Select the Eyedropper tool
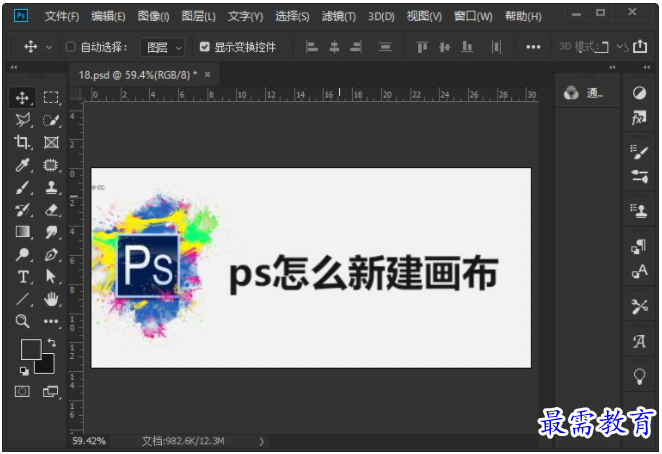The image size is (662, 454). coord(22,165)
